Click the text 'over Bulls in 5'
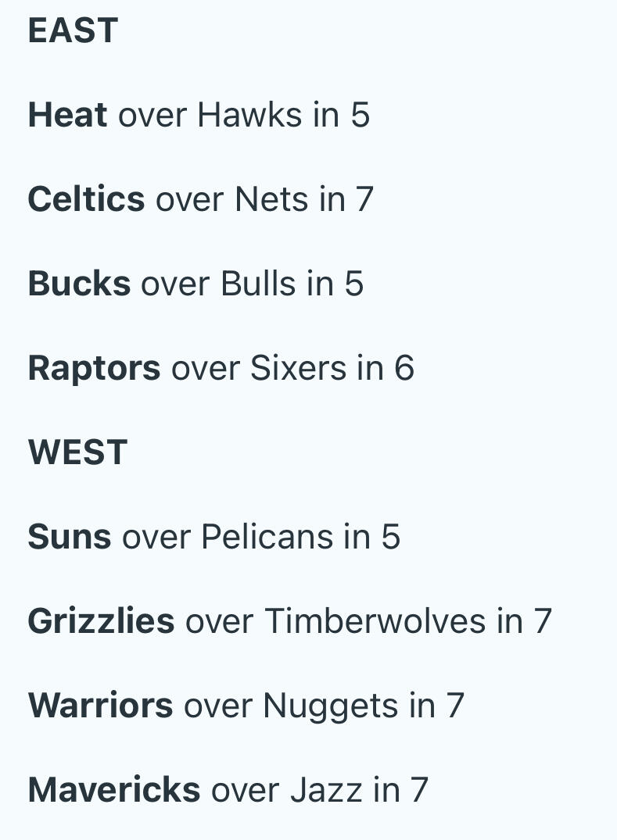The height and width of the screenshot is (840, 617). point(253,284)
